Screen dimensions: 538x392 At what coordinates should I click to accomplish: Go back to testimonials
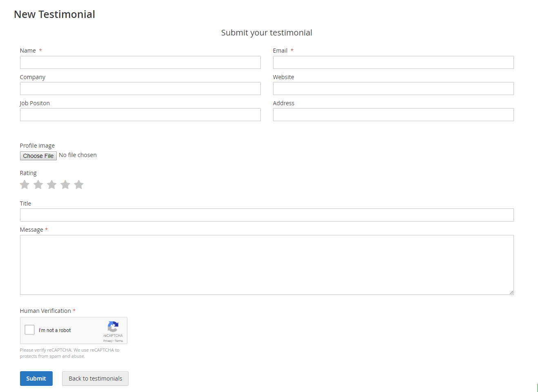tap(95, 379)
